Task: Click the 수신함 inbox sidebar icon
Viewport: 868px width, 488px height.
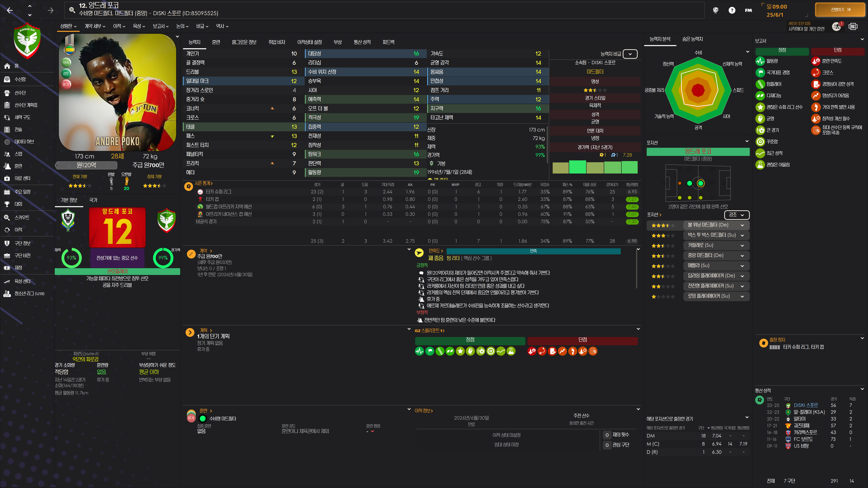Action: [x=7, y=80]
